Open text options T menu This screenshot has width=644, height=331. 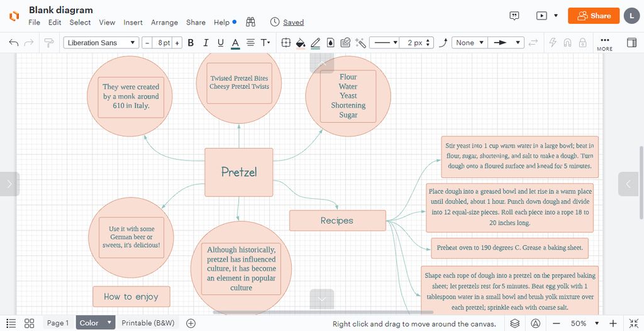pyautogui.click(x=265, y=43)
